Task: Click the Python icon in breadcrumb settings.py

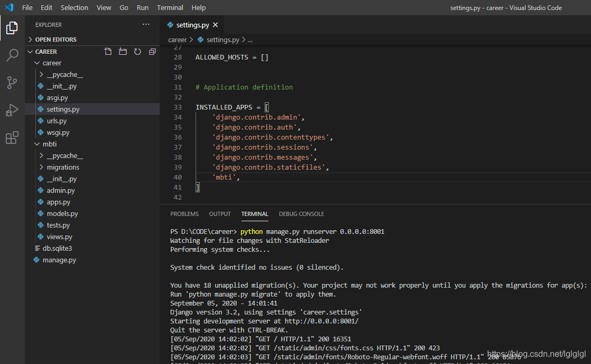Action: (x=200, y=40)
